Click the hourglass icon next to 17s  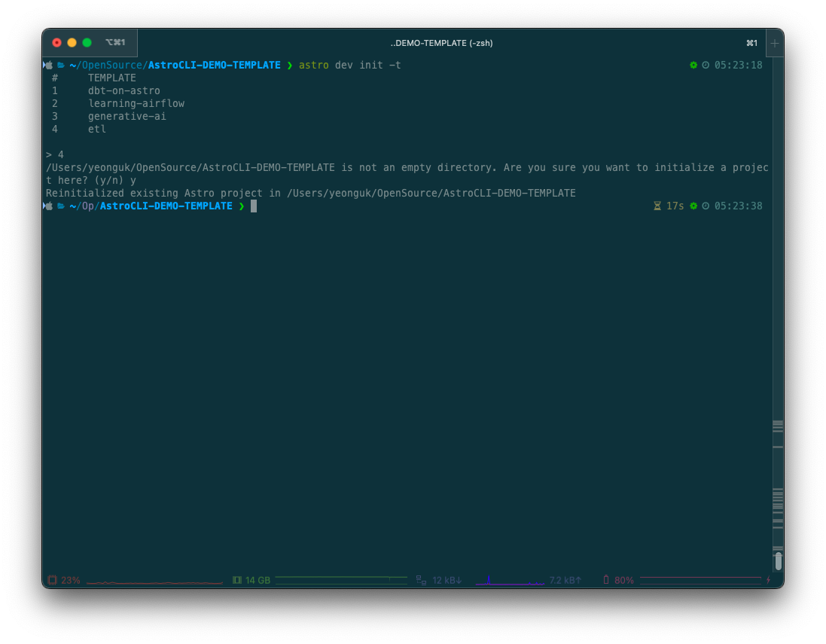(x=657, y=206)
